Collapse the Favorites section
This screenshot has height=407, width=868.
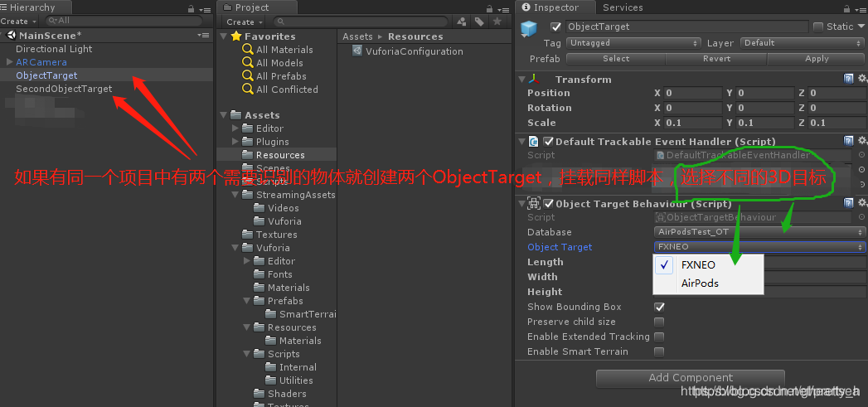pyautogui.click(x=223, y=36)
